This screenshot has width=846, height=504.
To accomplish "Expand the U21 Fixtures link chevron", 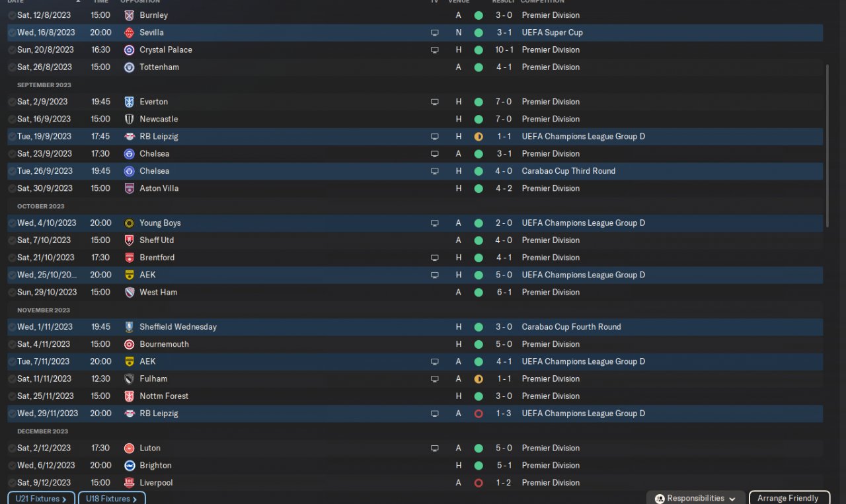I will click(x=64, y=499).
